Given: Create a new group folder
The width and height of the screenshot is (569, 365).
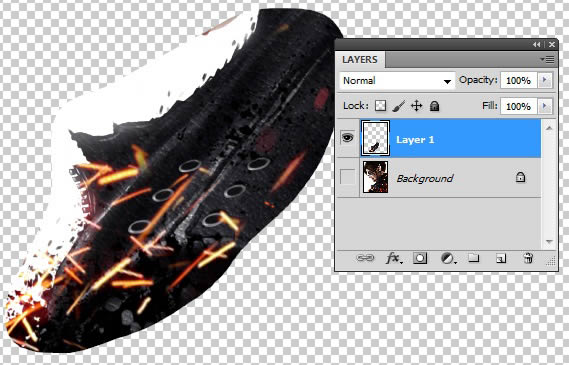Looking at the screenshot, I should tap(474, 258).
